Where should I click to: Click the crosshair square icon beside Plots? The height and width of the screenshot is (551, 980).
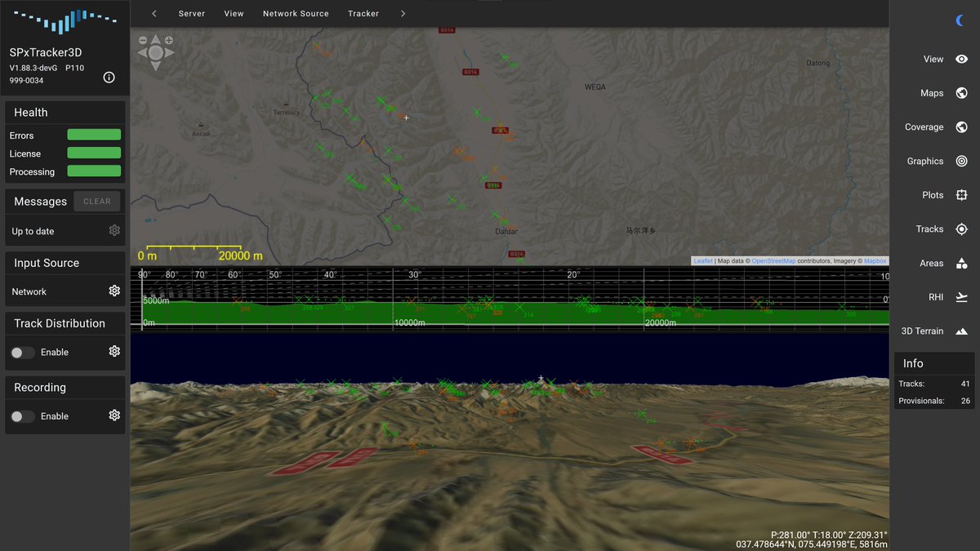pos(962,195)
